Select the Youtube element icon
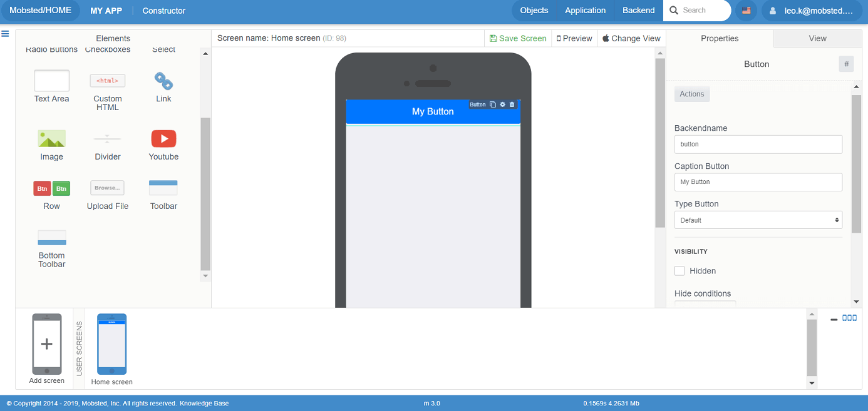This screenshot has height=411, width=868. pyautogui.click(x=163, y=138)
